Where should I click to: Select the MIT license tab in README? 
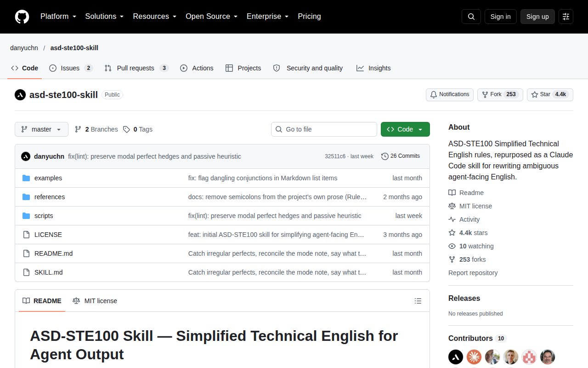95,301
